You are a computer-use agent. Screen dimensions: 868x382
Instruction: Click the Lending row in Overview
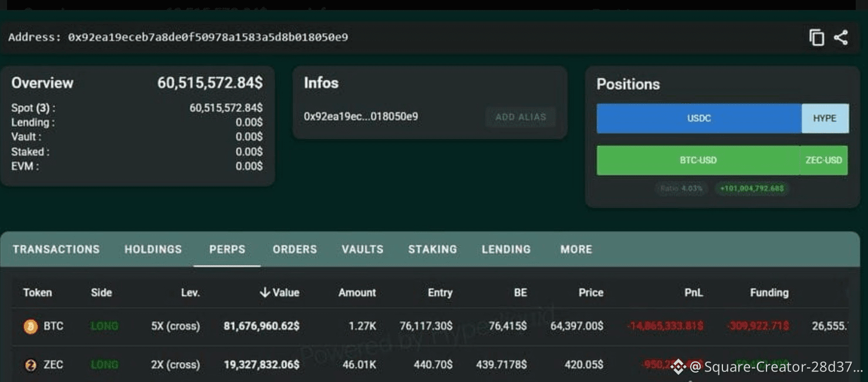coord(137,123)
